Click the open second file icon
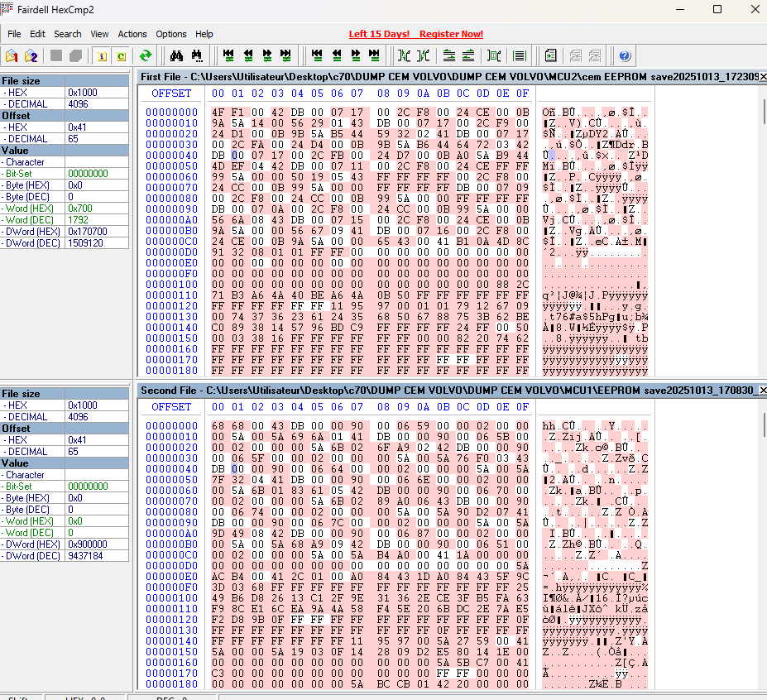The height and width of the screenshot is (700, 767). pos(31,56)
